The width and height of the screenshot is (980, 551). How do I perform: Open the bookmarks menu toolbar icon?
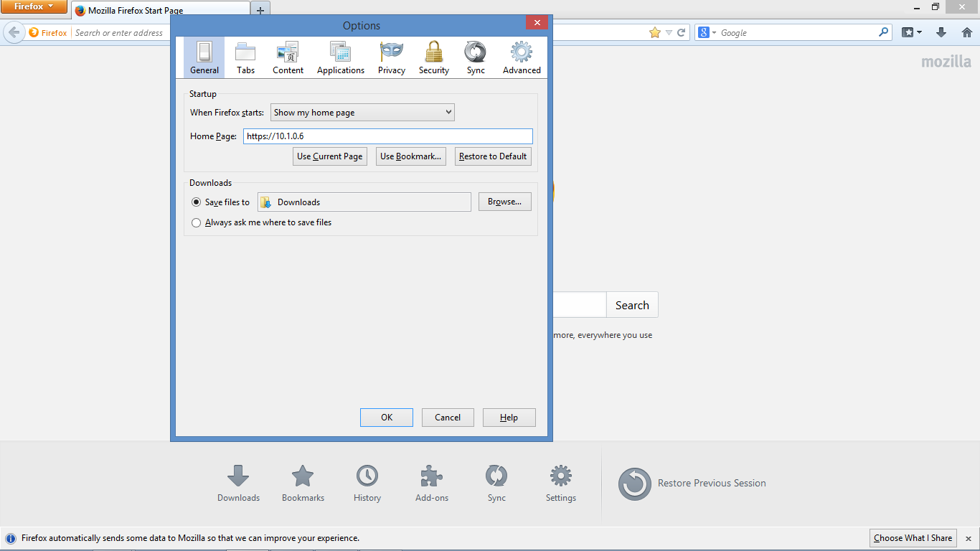click(x=911, y=32)
